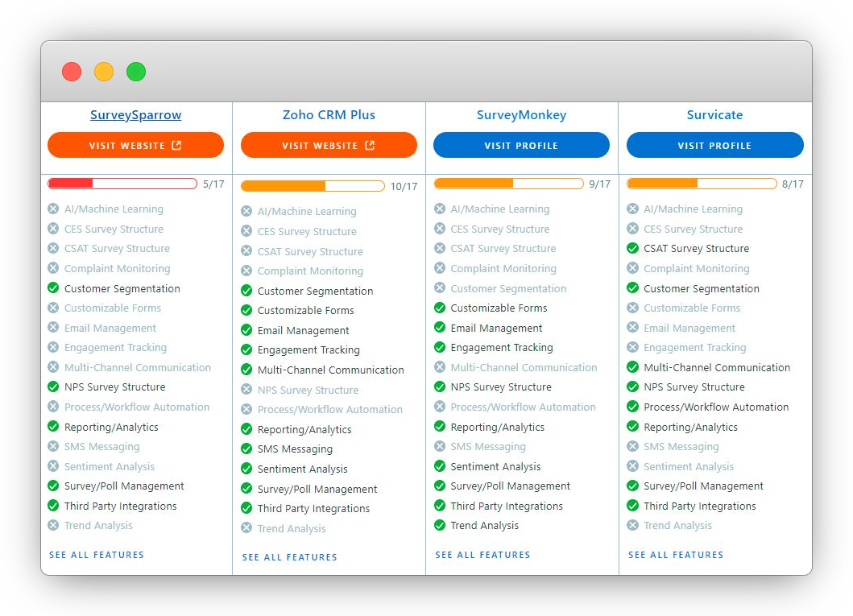Select Zoho CRM Plus's Engagement Tracking feature text
The image size is (853, 616).
coord(308,350)
